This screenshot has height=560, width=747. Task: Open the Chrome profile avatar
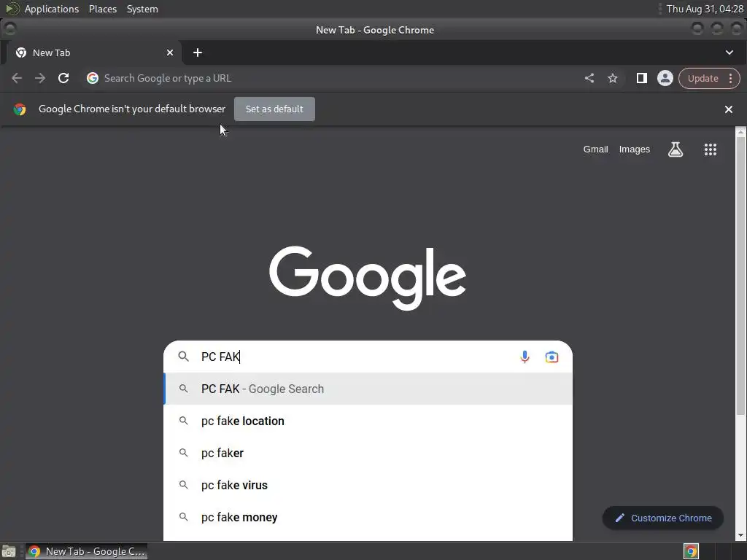click(665, 78)
